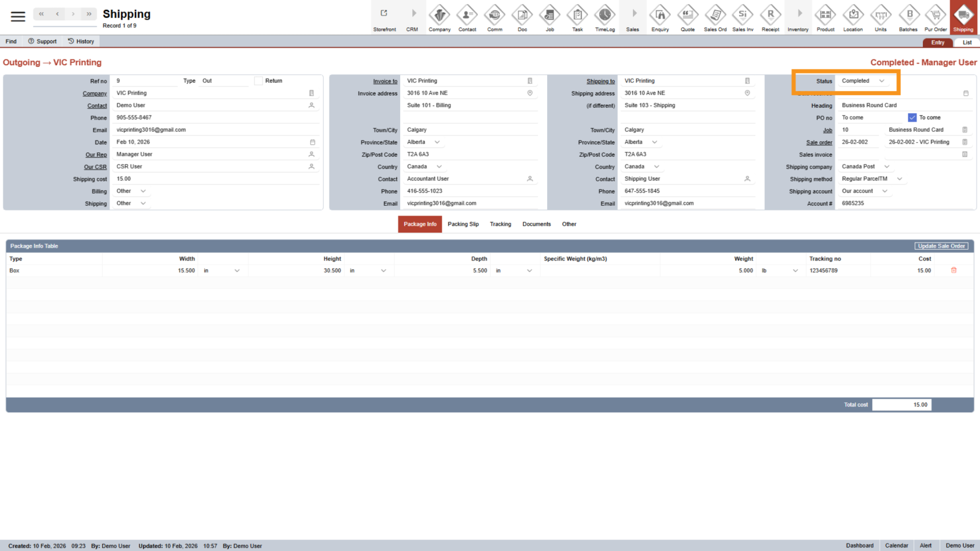Go to the Company module
The width and height of the screenshot is (980, 551).
coord(439,17)
